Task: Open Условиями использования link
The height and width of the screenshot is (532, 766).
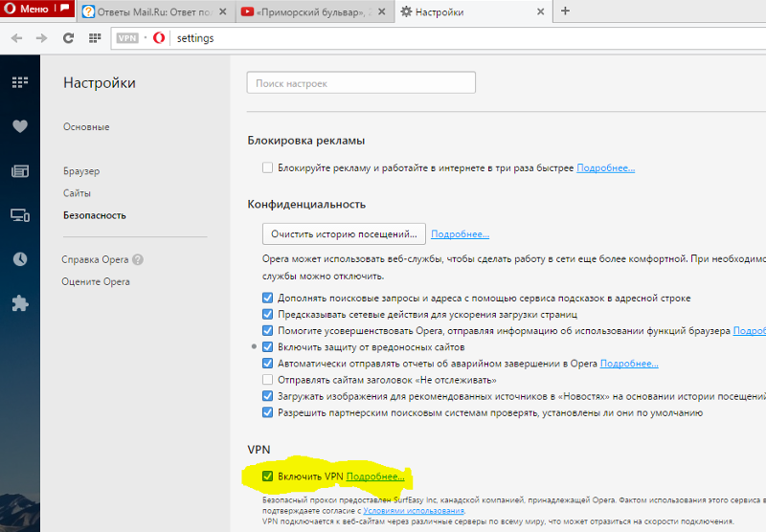Action: (414, 511)
